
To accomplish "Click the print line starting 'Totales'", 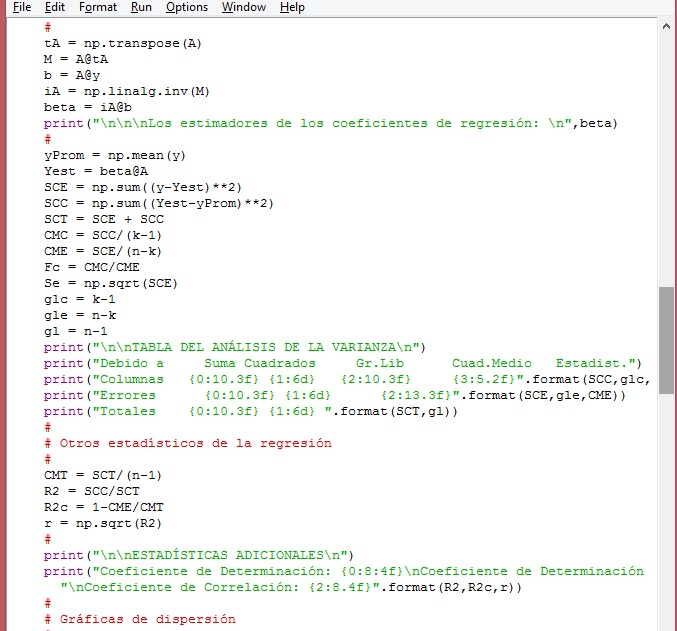I will tap(250, 411).
